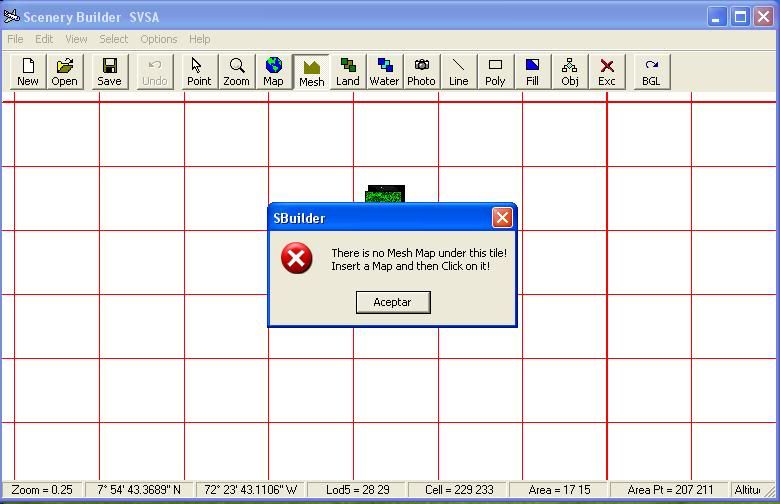Click the Altitude status bar field

[748, 490]
